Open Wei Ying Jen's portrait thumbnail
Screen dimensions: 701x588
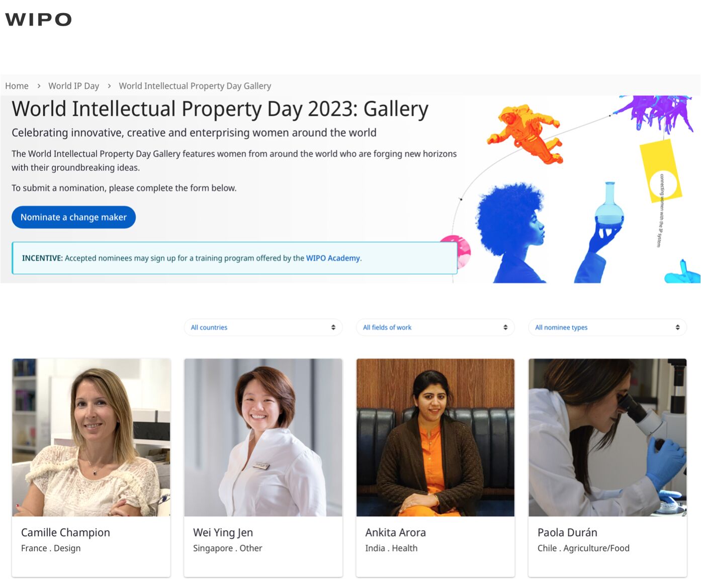[x=263, y=437]
